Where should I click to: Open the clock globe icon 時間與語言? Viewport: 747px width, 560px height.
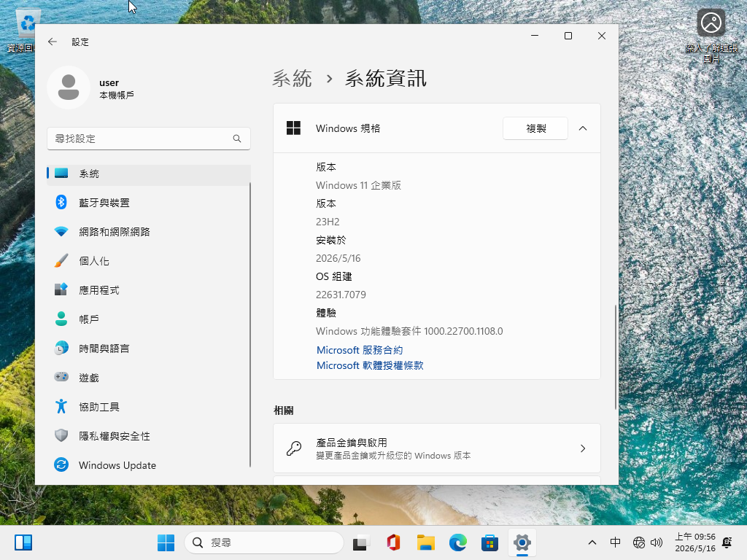point(61,348)
